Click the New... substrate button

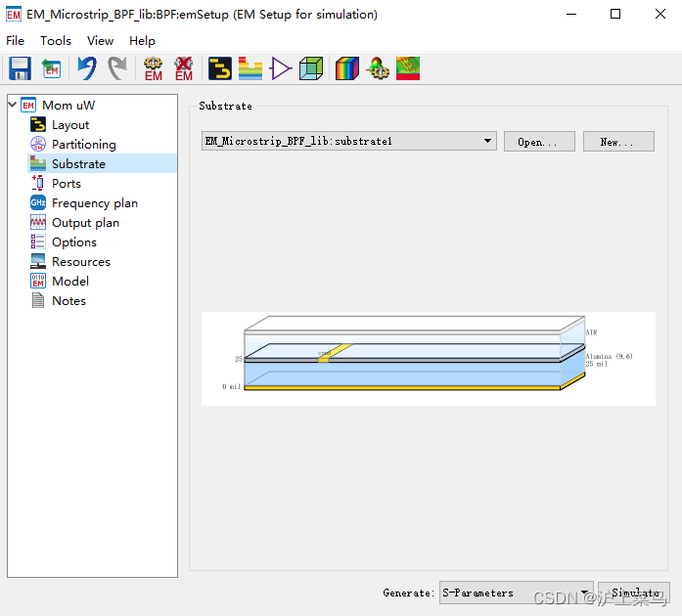[618, 142]
